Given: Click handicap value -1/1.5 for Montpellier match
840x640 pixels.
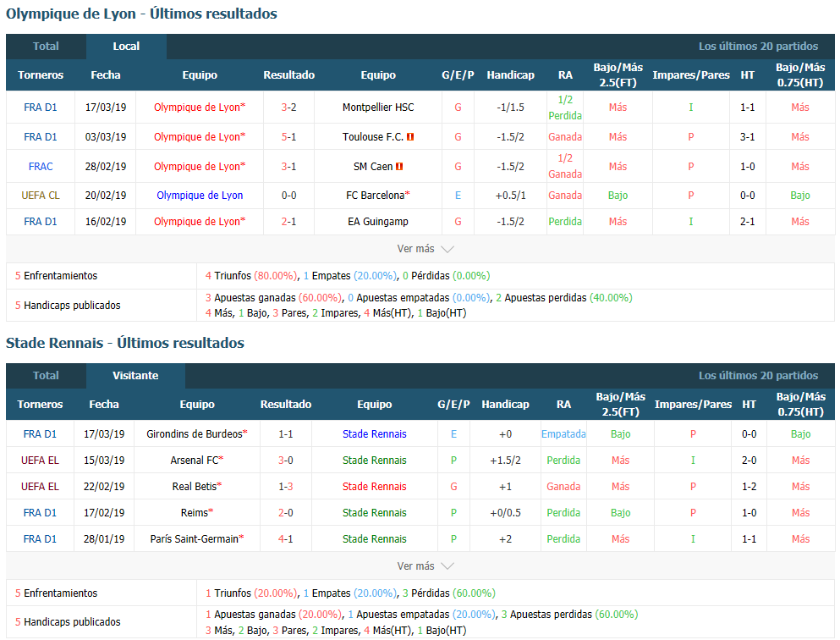Looking at the screenshot, I should [x=511, y=108].
